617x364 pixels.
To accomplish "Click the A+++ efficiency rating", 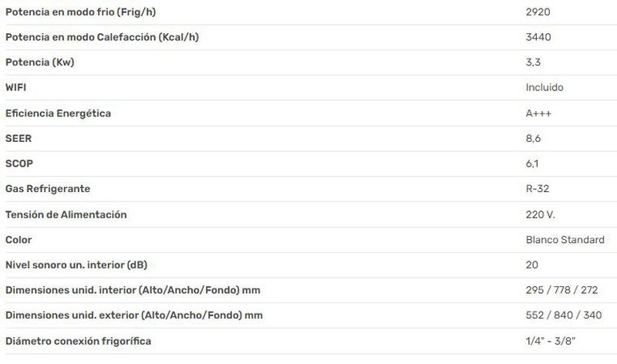I will pos(538,113).
